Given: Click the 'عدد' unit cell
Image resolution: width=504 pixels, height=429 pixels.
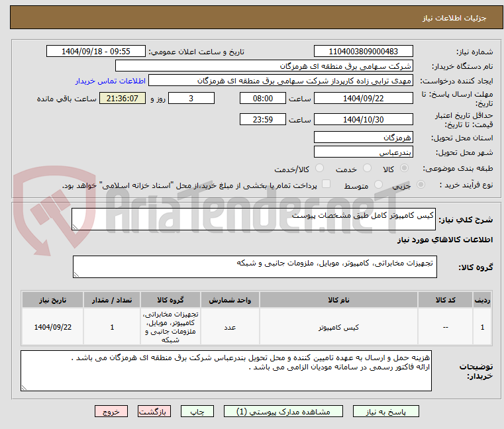Looking at the screenshot, I should (230, 327).
